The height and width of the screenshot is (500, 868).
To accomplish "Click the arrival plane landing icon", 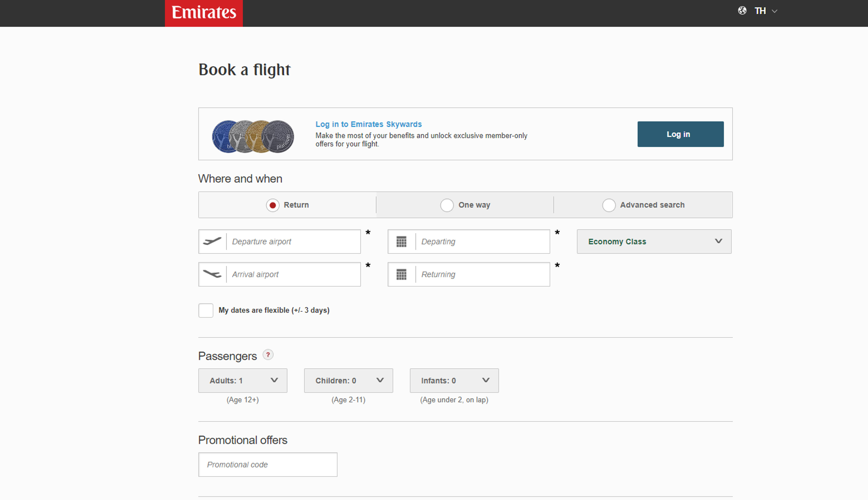I will click(x=212, y=274).
